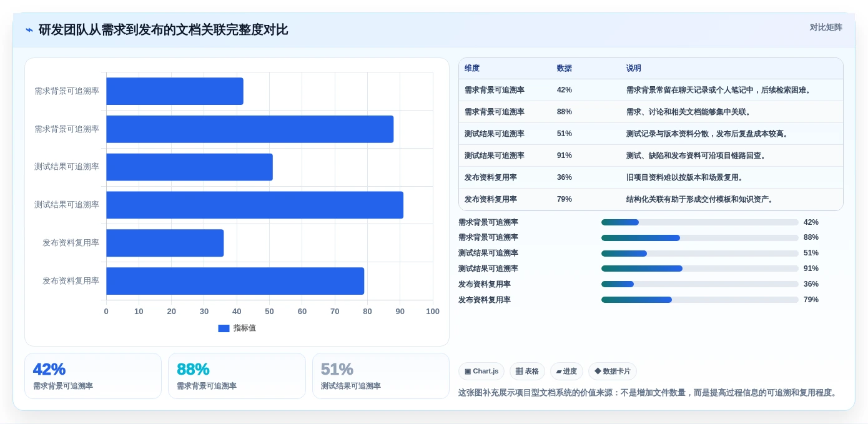Click the bar icon in the 进度 tag

pos(559,372)
